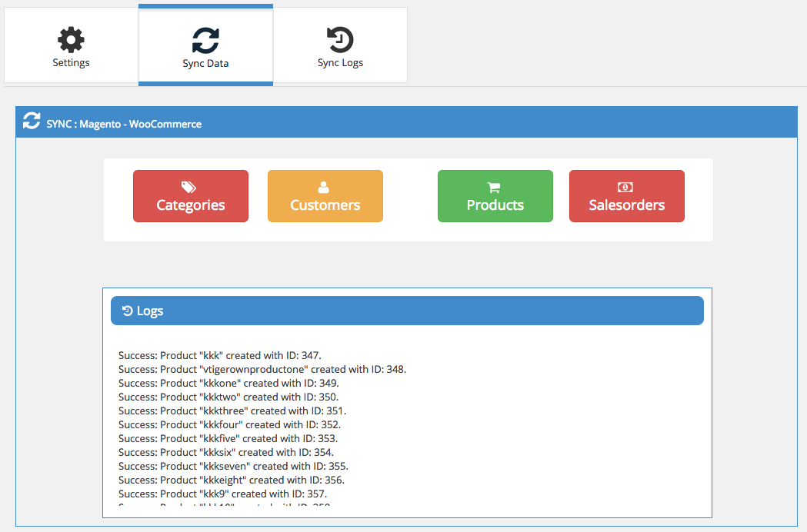Select log line for product "kkk" ID 347
The height and width of the screenshot is (532, 807).
pos(220,355)
